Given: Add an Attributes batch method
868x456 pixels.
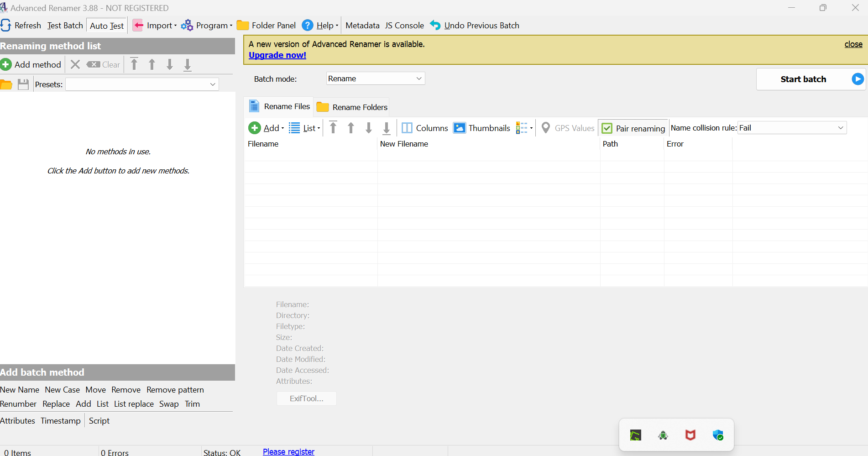Looking at the screenshot, I should pyautogui.click(x=17, y=421).
